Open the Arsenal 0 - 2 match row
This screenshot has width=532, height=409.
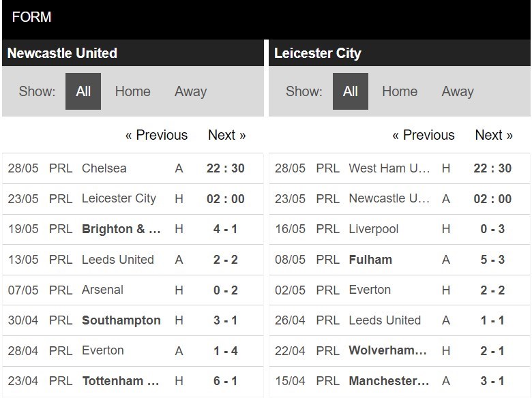tap(133, 290)
